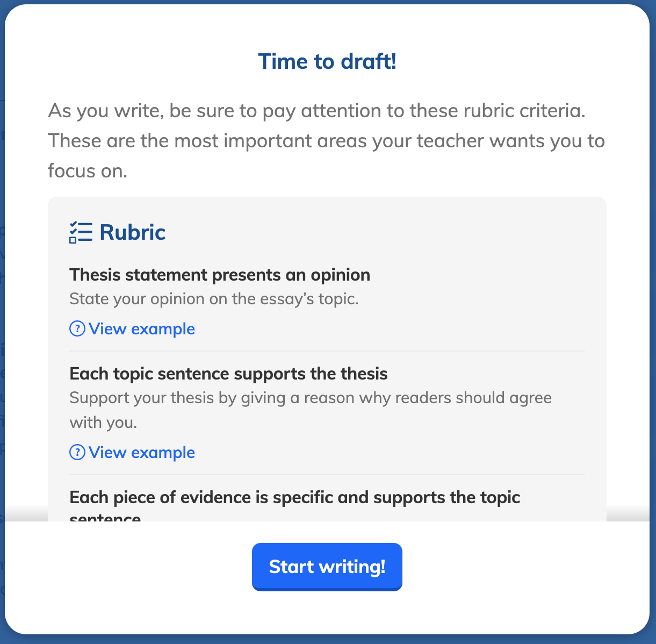Click Support your thesis by giving a reason text
The image size is (656, 644).
311,398
